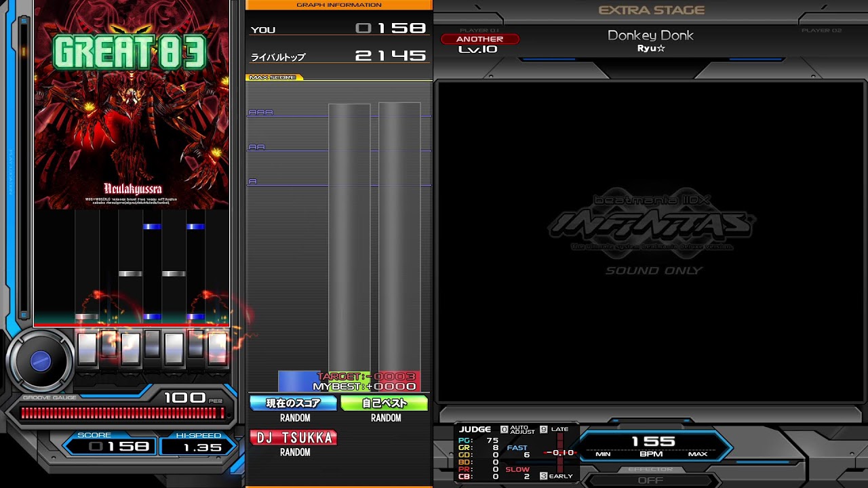
Task: Click the blue turntable scratch disc
Action: click(x=41, y=361)
